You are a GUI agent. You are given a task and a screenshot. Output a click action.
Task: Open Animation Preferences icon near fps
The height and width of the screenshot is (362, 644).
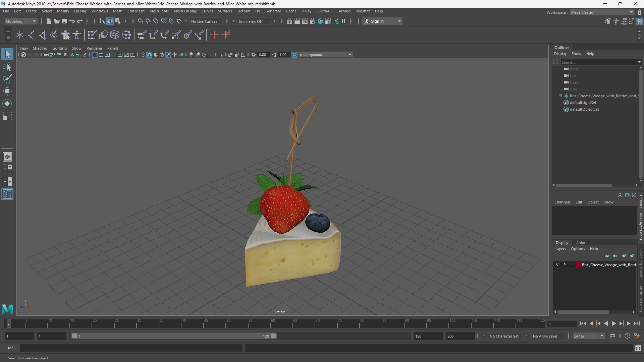(637, 336)
